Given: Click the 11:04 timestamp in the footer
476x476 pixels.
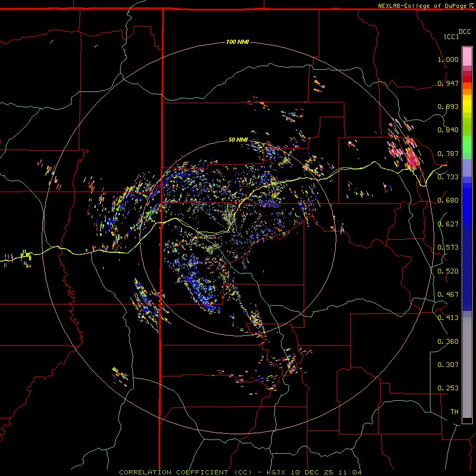Looking at the screenshot, I should pos(350,472).
